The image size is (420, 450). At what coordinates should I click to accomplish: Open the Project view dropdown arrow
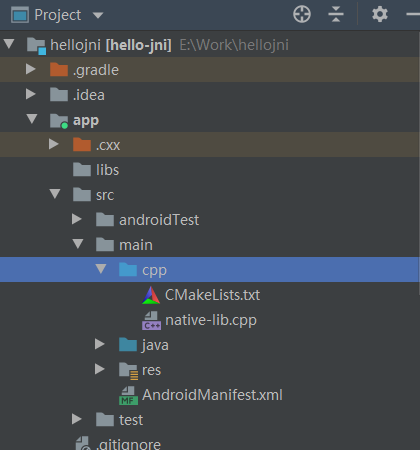(98, 15)
